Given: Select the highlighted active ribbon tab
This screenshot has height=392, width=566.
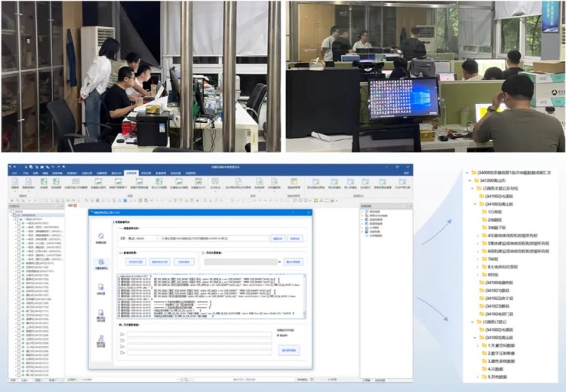Looking at the screenshot, I should tap(131, 173).
